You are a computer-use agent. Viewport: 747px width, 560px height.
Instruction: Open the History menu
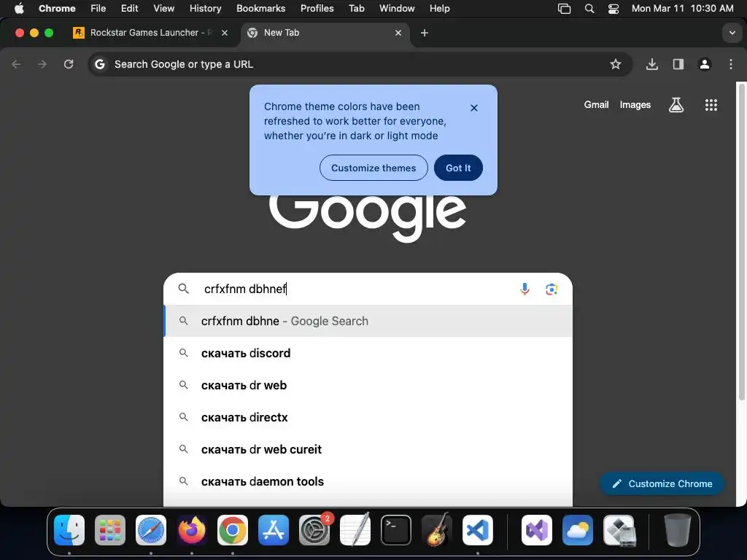click(x=205, y=9)
